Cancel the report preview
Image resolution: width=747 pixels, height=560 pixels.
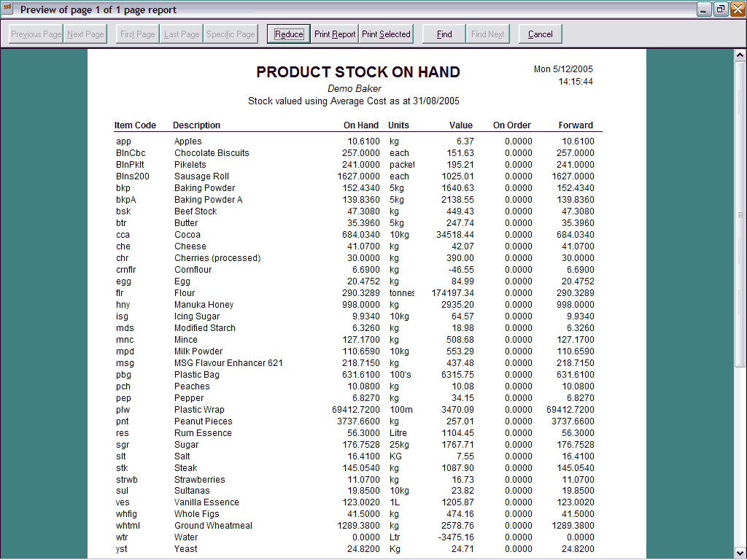(540, 34)
